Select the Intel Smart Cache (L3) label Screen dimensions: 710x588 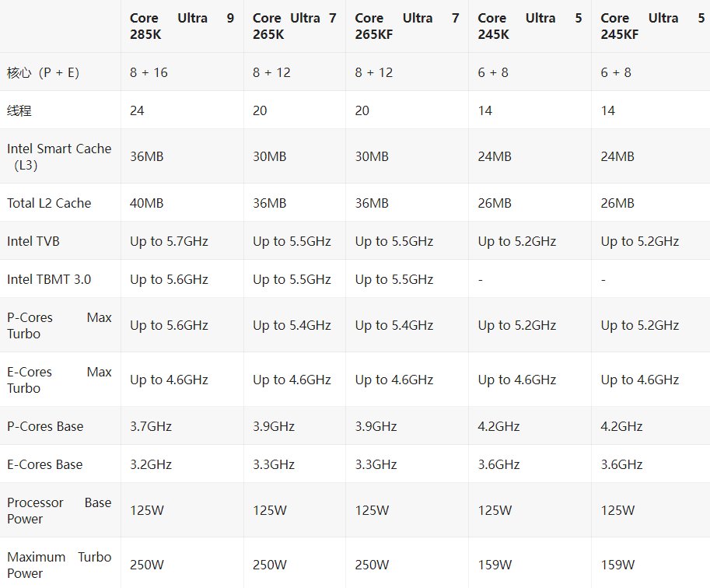59,157
